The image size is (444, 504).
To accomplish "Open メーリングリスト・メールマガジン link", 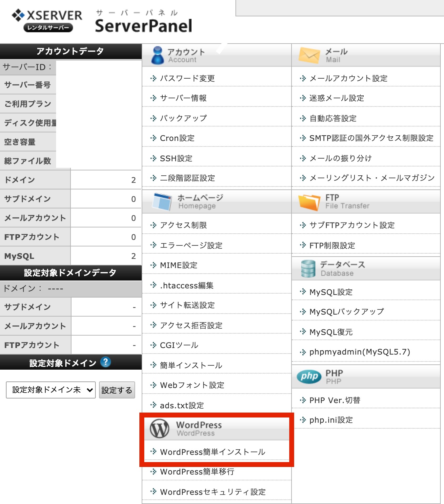I will (372, 178).
